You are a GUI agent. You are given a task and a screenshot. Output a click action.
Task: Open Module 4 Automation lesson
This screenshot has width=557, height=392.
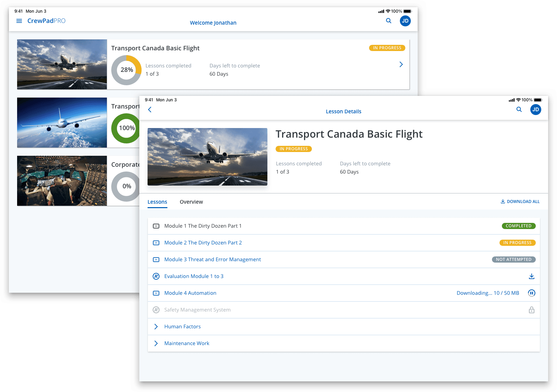click(344, 293)
